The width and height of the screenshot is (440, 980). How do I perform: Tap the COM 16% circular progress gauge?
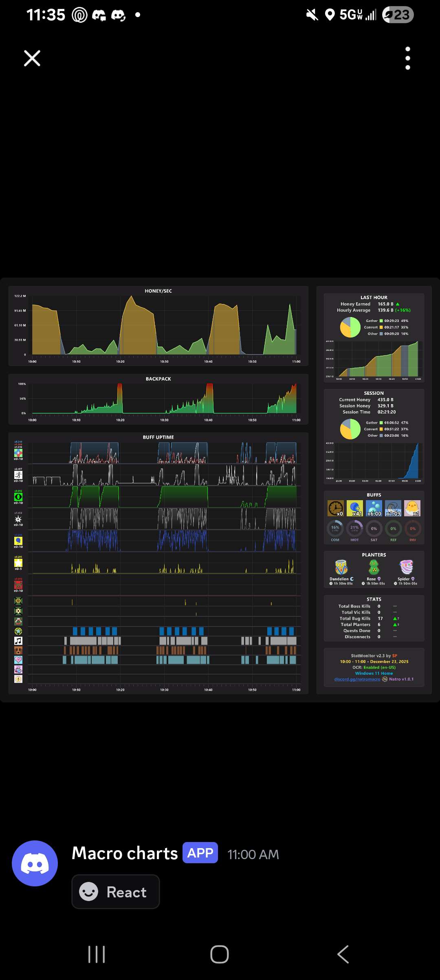(335, 529)
